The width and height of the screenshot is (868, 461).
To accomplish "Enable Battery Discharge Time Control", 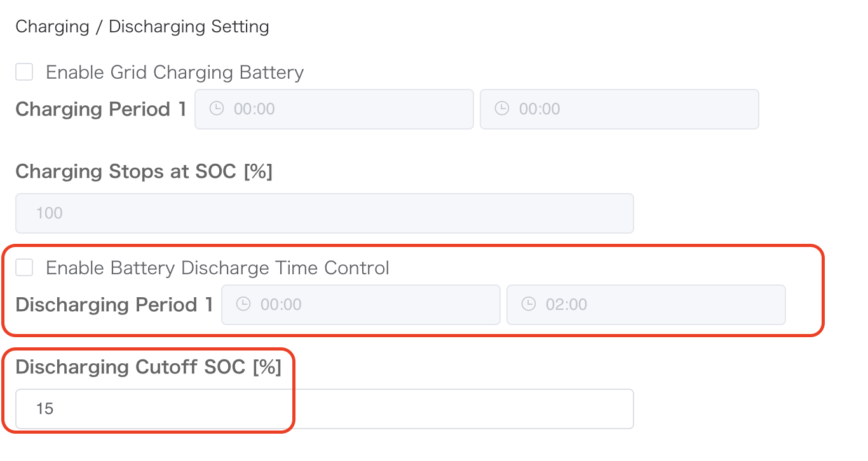I will pos(24,267).
